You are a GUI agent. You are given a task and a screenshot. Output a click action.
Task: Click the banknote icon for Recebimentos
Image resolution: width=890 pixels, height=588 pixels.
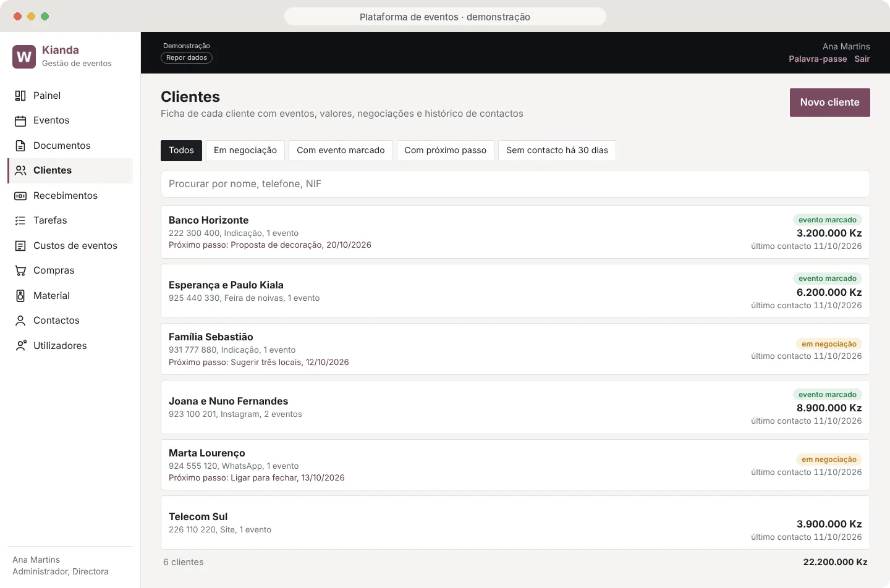pyautogui.click(x=20, y=196)
